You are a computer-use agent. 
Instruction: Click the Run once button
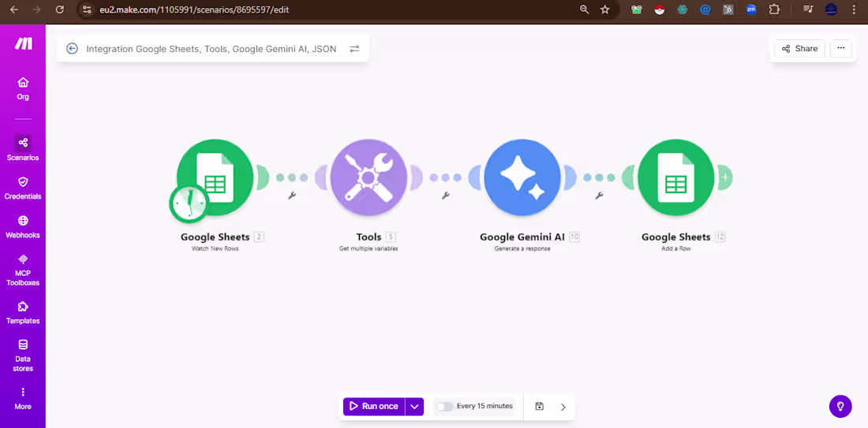pos(374,407)
